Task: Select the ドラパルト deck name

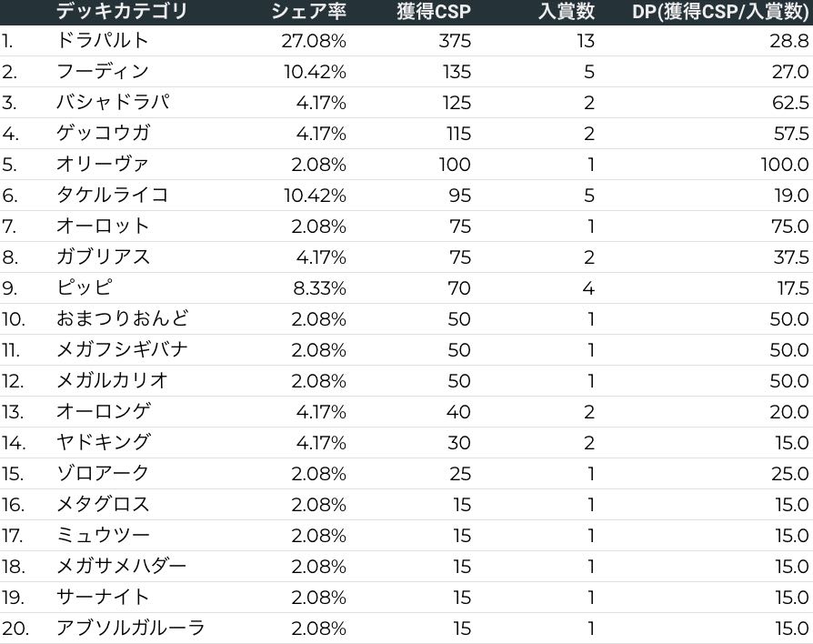Action: pyautogui.click(x=102, y=41)
